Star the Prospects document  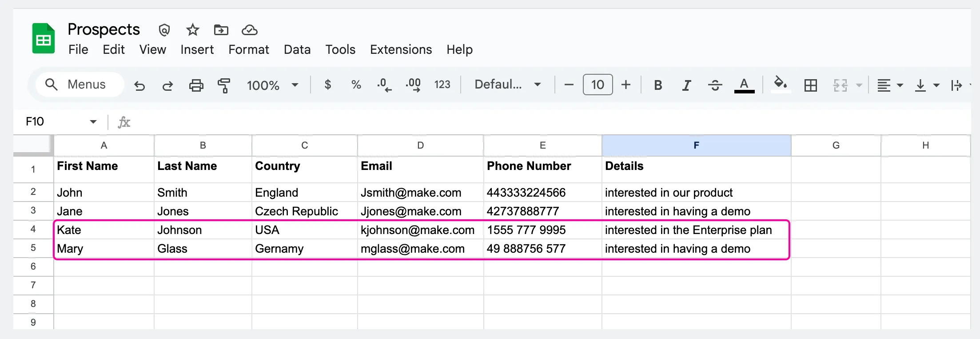coord(192,30)
